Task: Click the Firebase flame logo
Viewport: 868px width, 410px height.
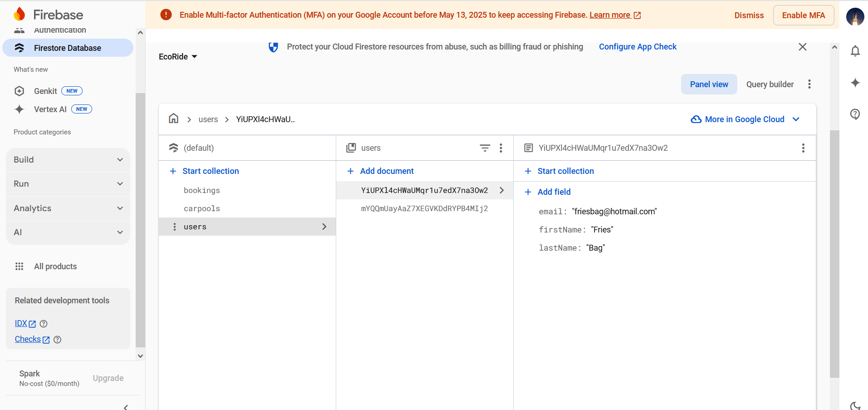Action: pos(20,14)
